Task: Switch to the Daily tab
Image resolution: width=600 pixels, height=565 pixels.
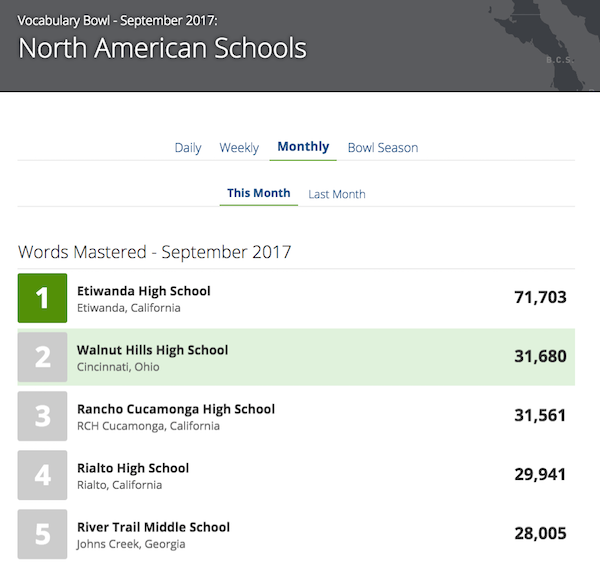Action: tap(188, 148)
